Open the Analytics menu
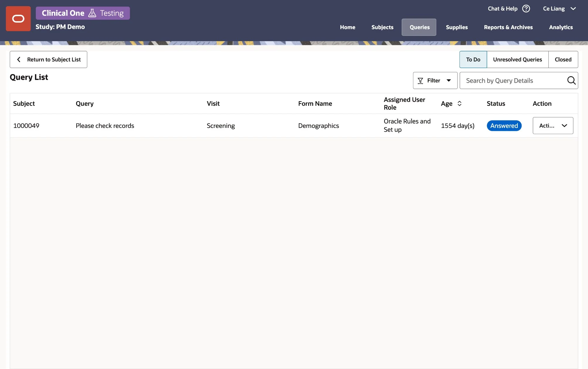This screenshot has height=369, width=588. point(561,27)
